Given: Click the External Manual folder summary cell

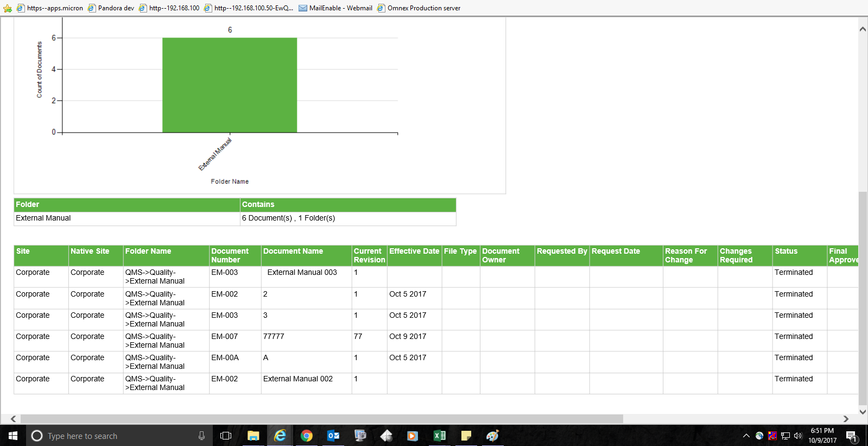Looking at the screenshot, I should point(126,218).
